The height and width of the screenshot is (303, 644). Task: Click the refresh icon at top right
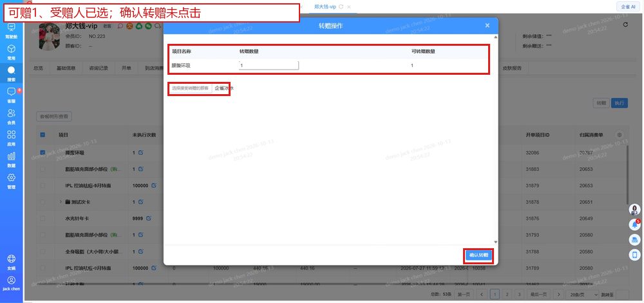625,24
